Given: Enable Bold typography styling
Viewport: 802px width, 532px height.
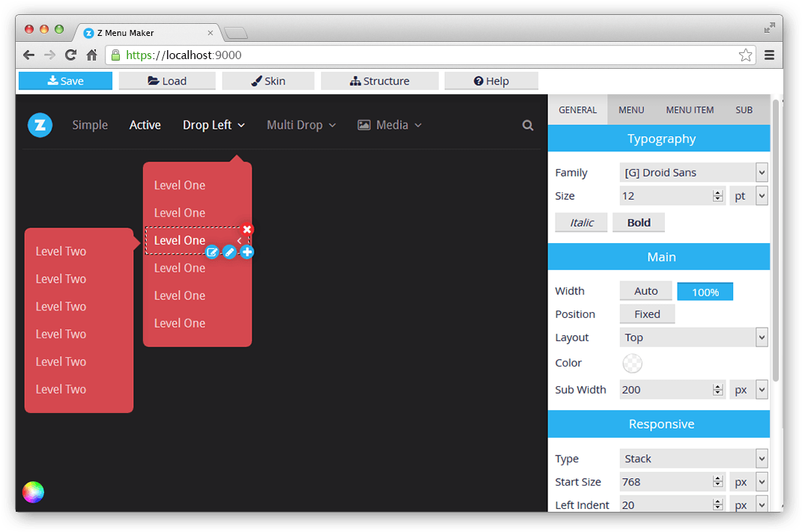Looking at the screenshot, I should point(638,222).
